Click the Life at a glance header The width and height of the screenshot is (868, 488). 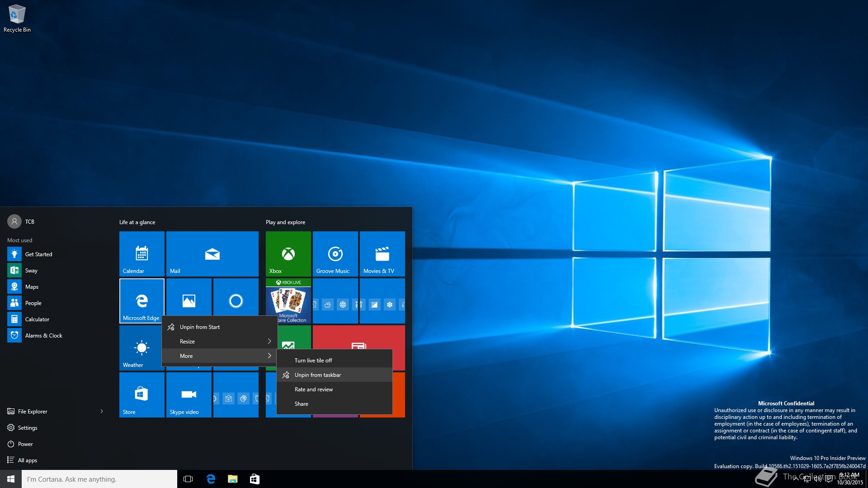(x=137, y=222)
